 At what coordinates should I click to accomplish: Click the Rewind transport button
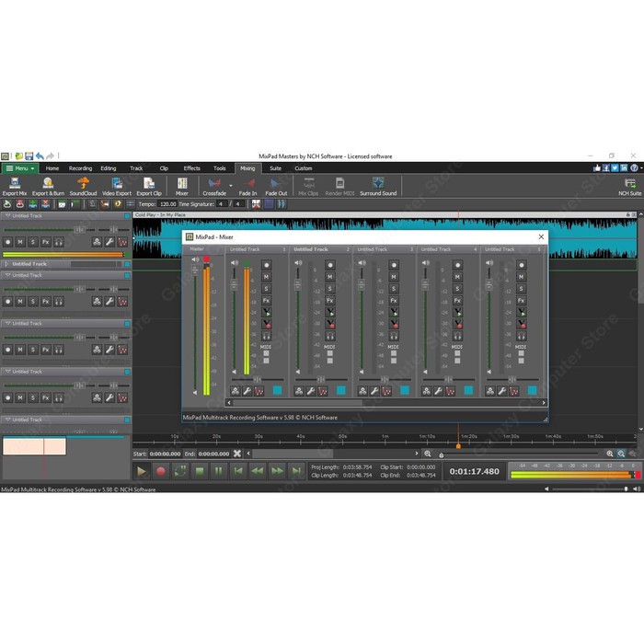click(x=258, y=471)
